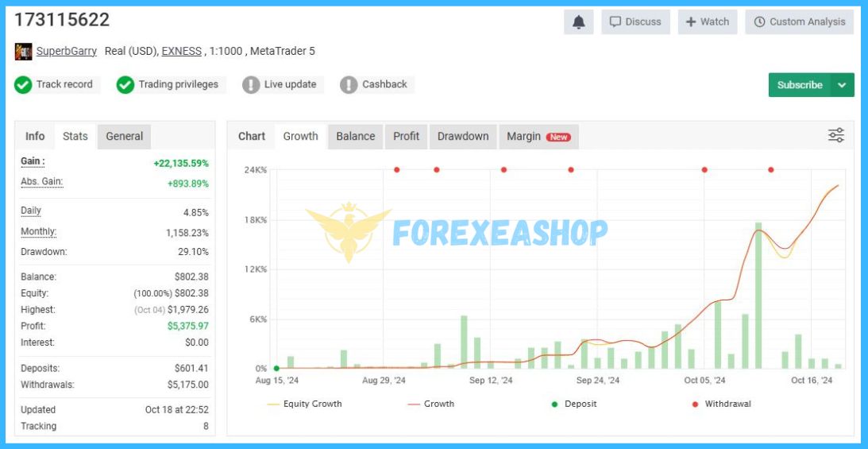The width and height of the screenshot is (868, 449).
Task: Click the tallest green bar in chart
Action: pyautogui.click(x=758, y=295)
